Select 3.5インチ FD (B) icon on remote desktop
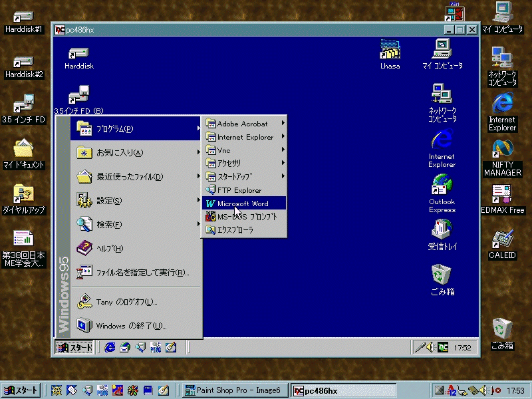Viewport: 532px width, 399px height. tap(79, 99)
